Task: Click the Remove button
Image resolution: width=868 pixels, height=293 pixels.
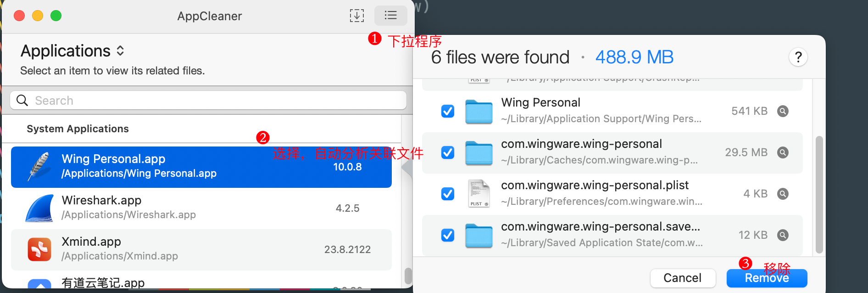Action: pos(767,278)
